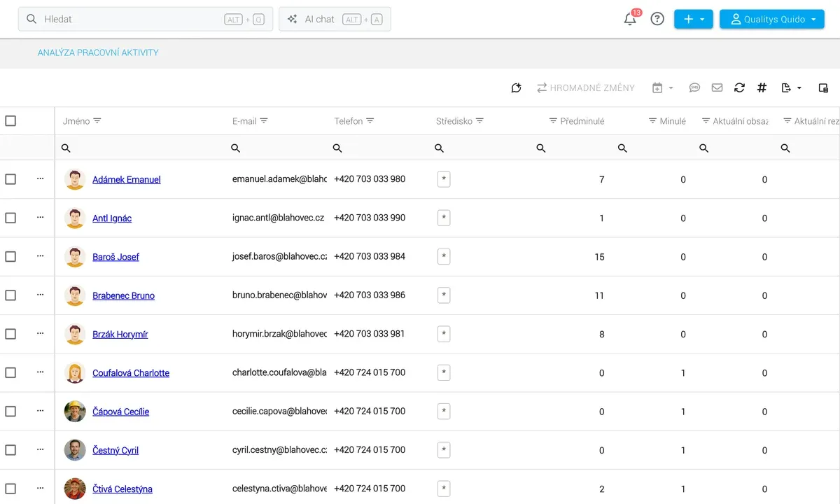Click the Hromadné změny button
This screenshot has width=840, height=504.
(586, 88)
